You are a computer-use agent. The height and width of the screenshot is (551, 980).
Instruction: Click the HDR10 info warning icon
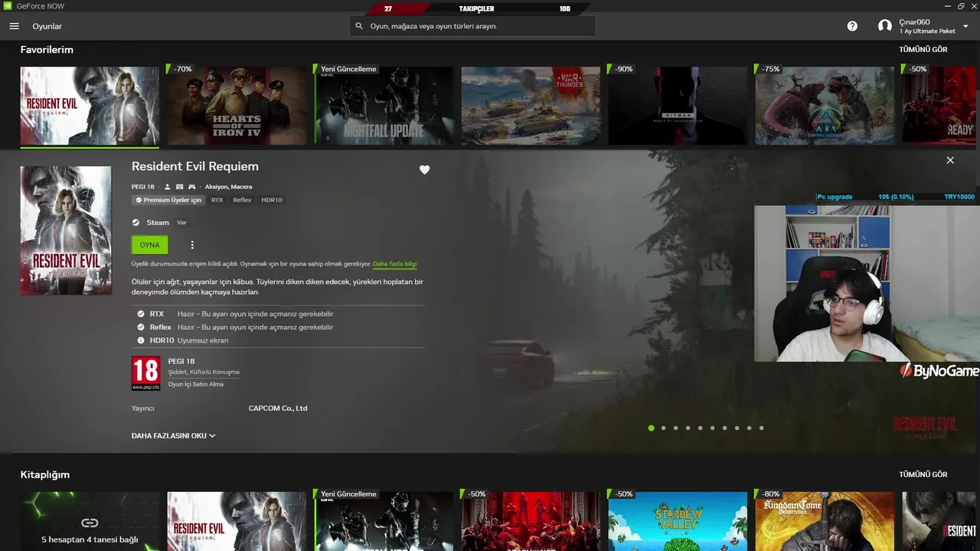click(x=141, y=341)
